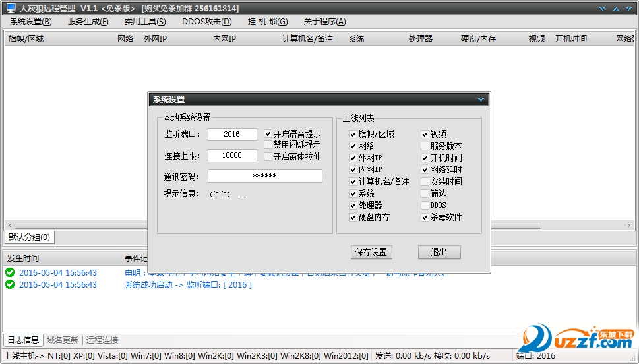Click the 内网IP column header

pos(225,39)
